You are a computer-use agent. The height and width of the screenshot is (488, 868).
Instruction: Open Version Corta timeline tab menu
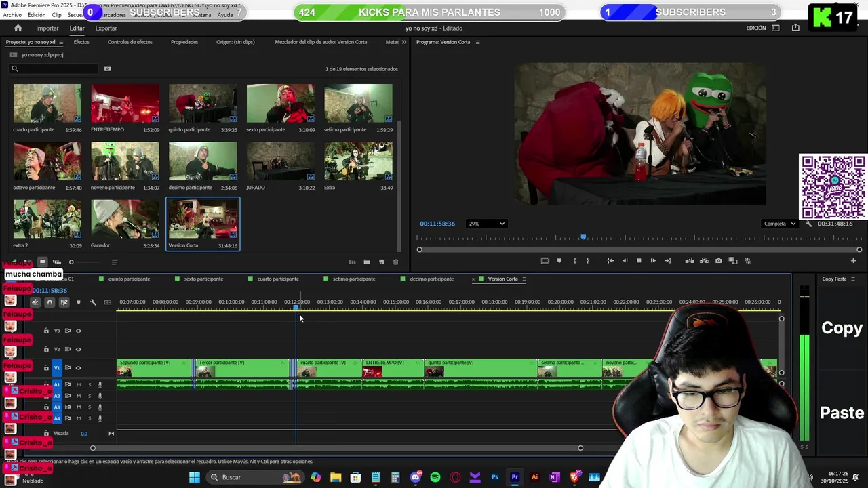tap(524, 279)
